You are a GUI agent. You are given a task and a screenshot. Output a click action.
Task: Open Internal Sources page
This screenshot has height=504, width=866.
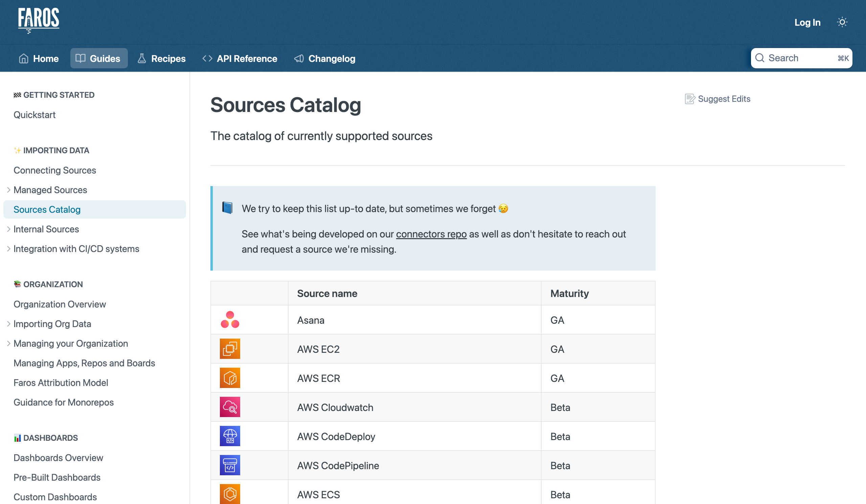pos(46,229)
